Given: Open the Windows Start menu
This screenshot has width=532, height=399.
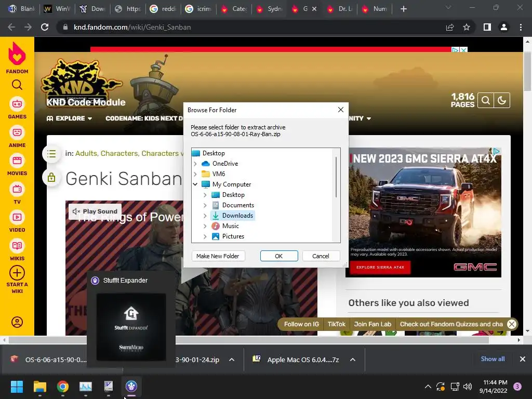Looking at the screenshot, I should coord(17,387).
